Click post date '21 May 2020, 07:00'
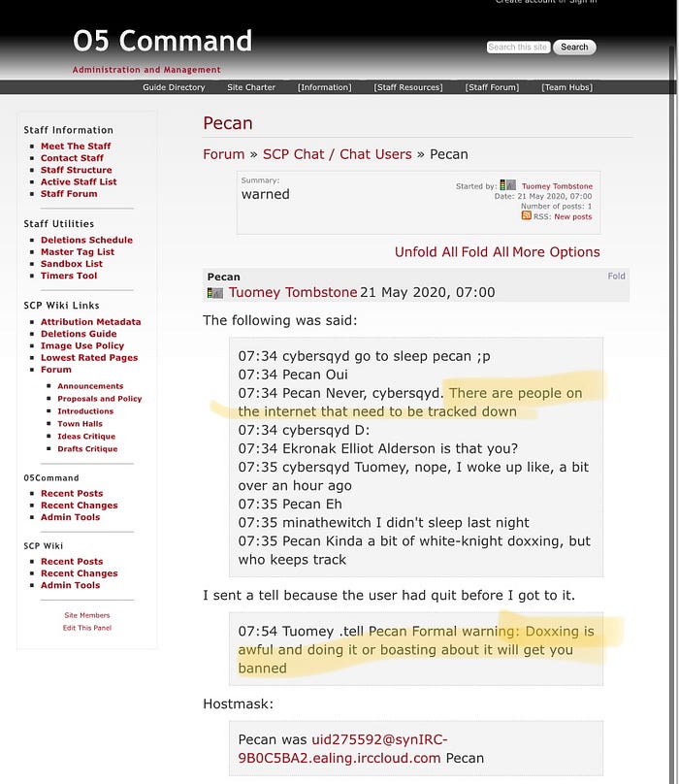 pos(428,292)
